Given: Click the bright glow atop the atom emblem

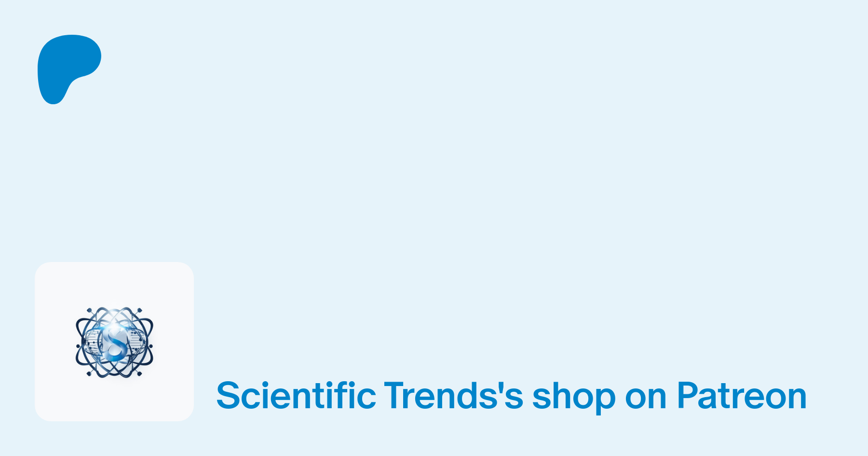Looking at the screenshot, I should click(x=113, y=318).
